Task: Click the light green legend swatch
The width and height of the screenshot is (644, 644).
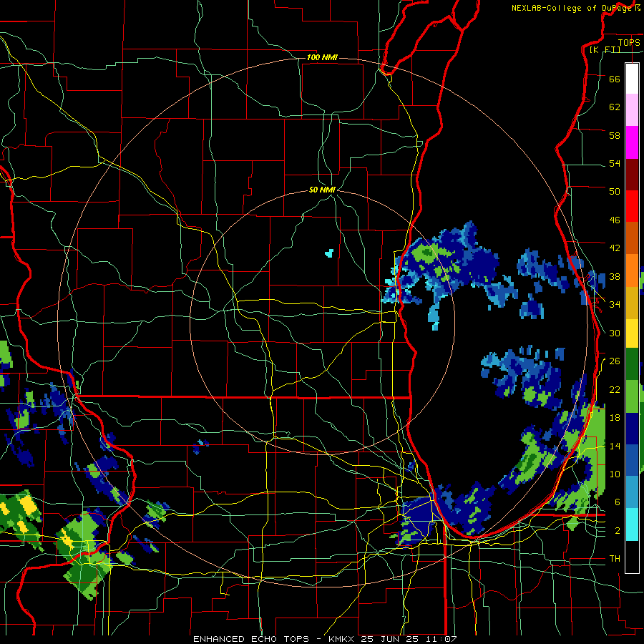Action: coord(632,396)
